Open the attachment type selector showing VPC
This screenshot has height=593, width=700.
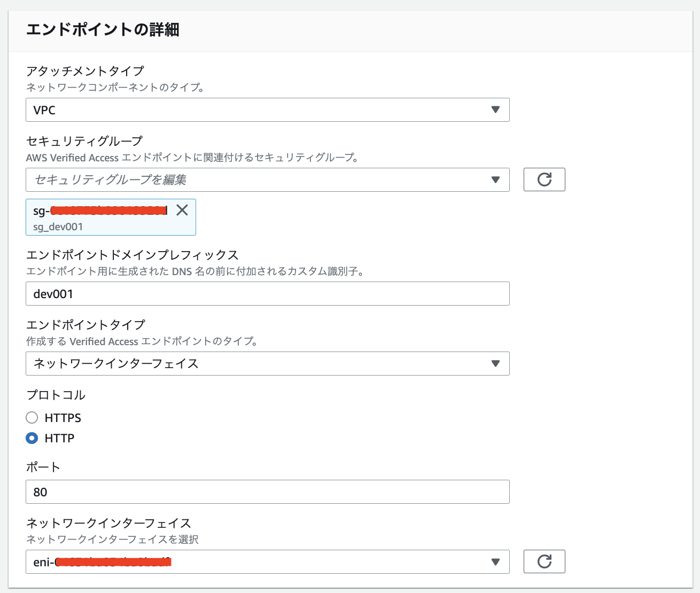267,110
